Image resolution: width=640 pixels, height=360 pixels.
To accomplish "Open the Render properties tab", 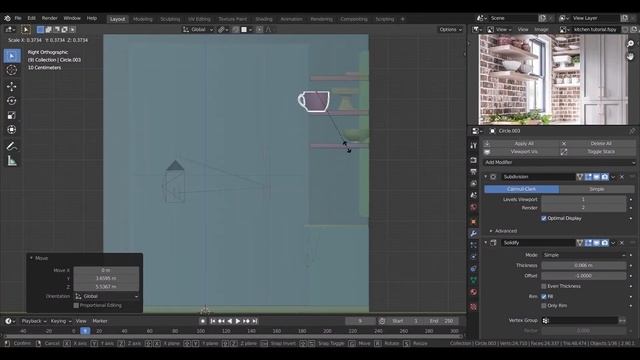I will click(473, 160).
